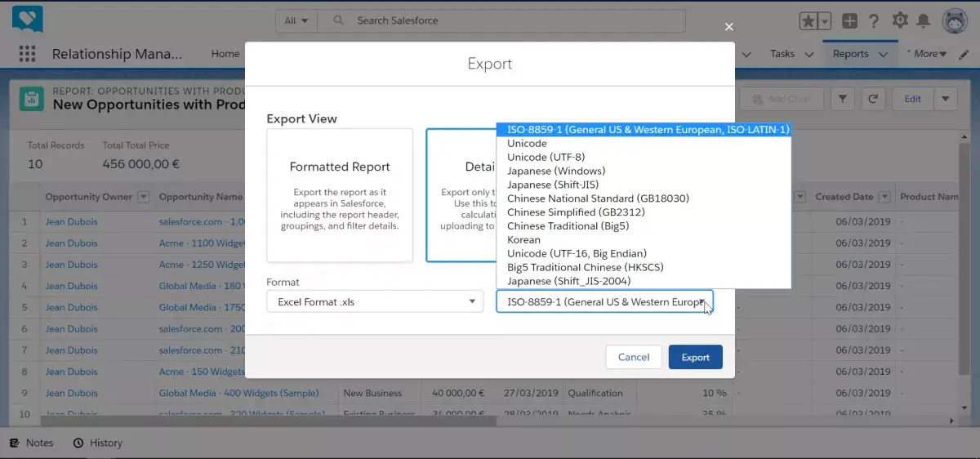The width and height of the screenshot is (980, 459).
Task: Open the notifications bell
Action: coord(924,20)
